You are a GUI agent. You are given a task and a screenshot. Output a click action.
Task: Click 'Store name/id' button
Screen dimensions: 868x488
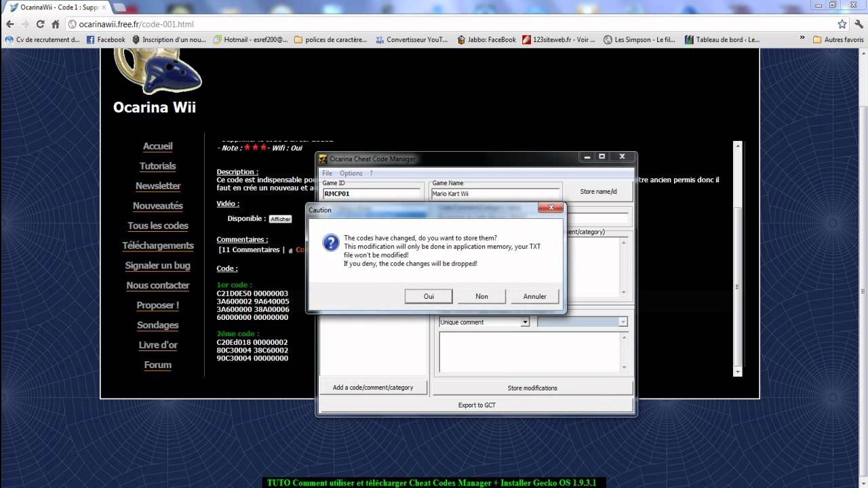coord(598,192)
